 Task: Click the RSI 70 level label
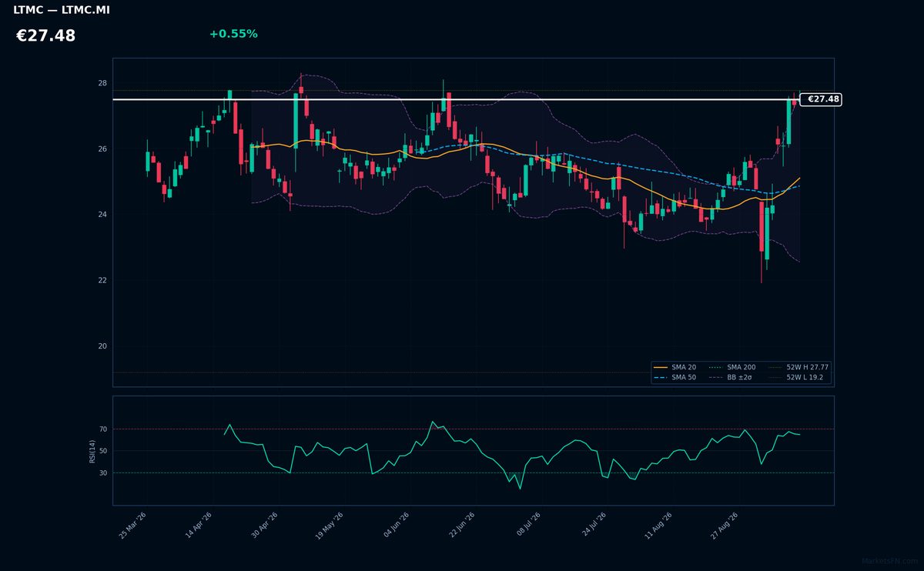(x=103, y=429)
